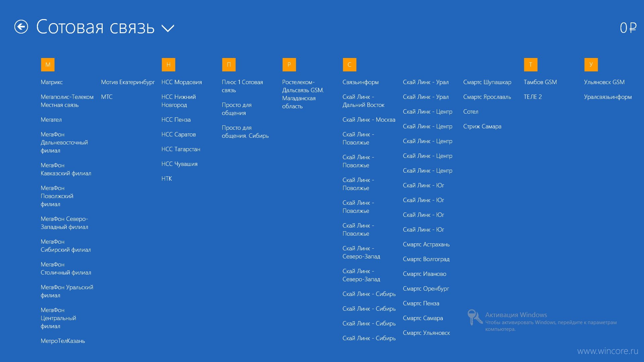This screenshot has width=644, height=362.
Task: Open Смартс Иваново
Action: click(x=424, y=274)
